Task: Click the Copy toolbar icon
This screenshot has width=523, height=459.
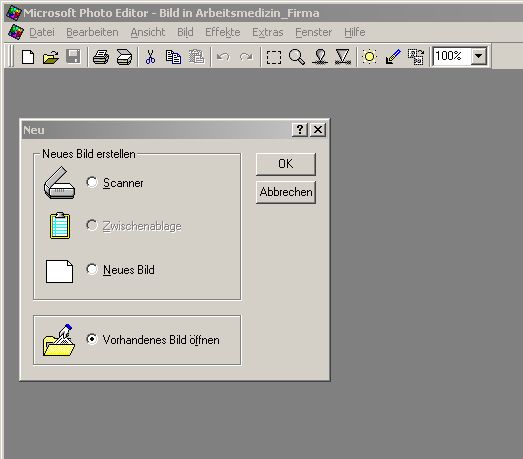Action: [x=173, y=57]
